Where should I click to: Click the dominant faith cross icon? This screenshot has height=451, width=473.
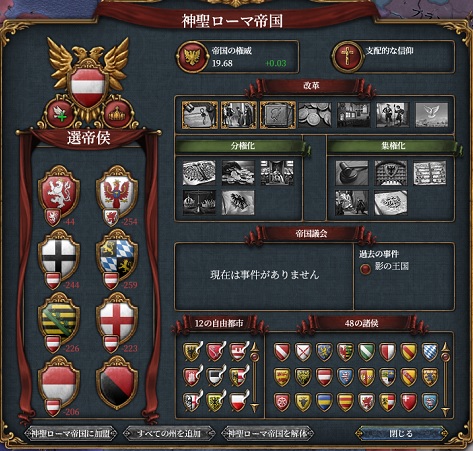[347, 57]
